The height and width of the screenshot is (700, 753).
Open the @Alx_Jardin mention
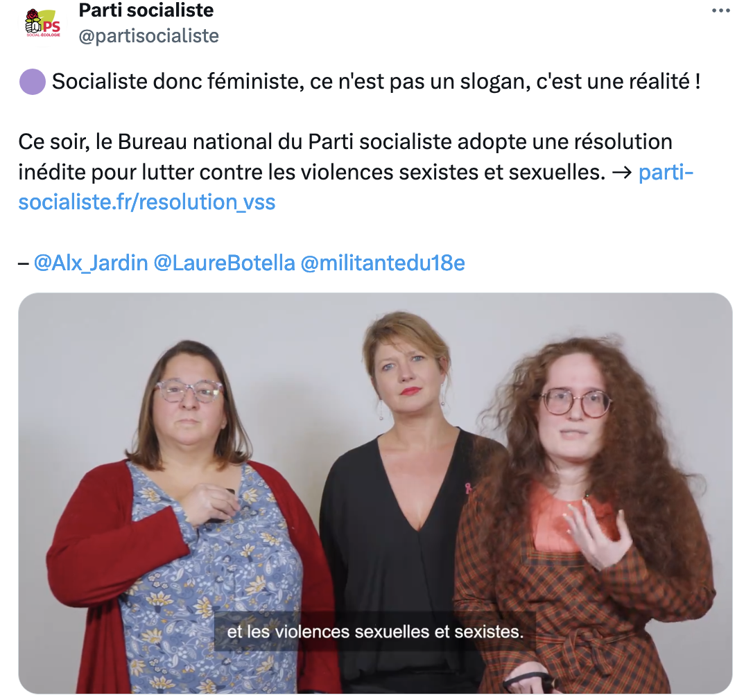[91, 263]
